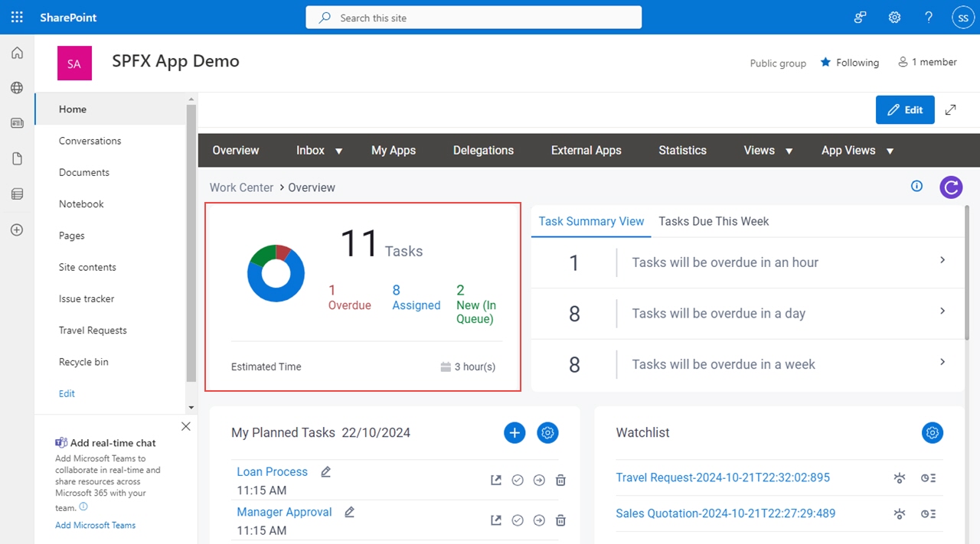The image size is (980, 544).
Task: Delete the Manager Approval task
Action: tap(560, 520)
